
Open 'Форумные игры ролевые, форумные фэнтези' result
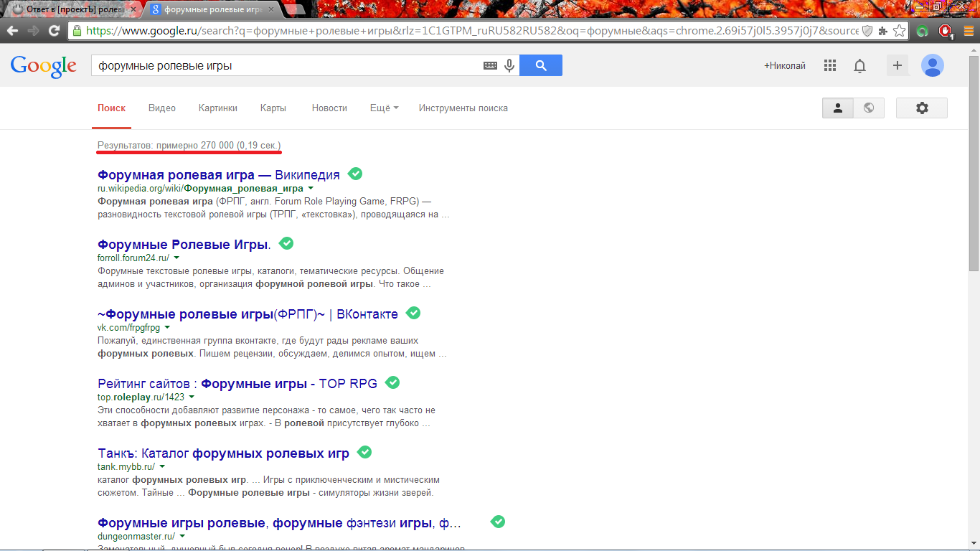coord(280,522)
